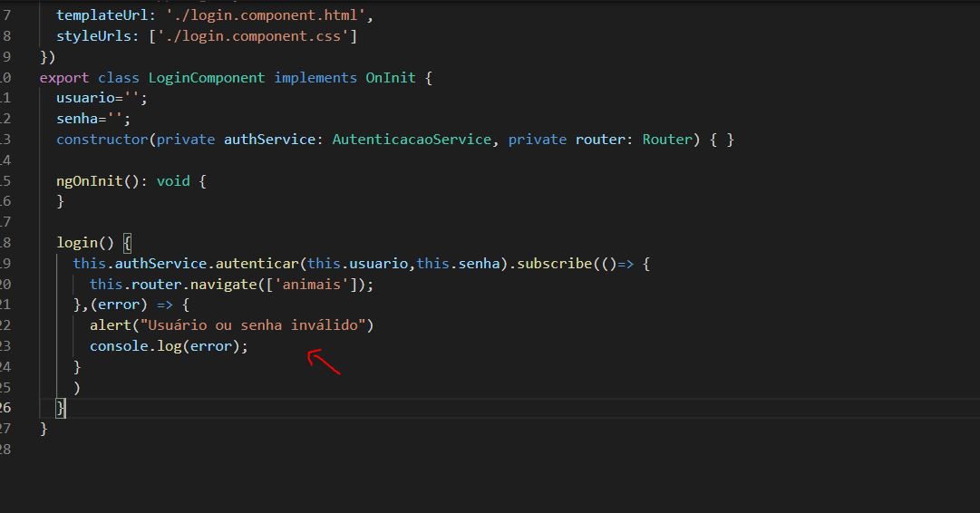
Task: Click the usuario='' property declaration
Action: [102, 98]
